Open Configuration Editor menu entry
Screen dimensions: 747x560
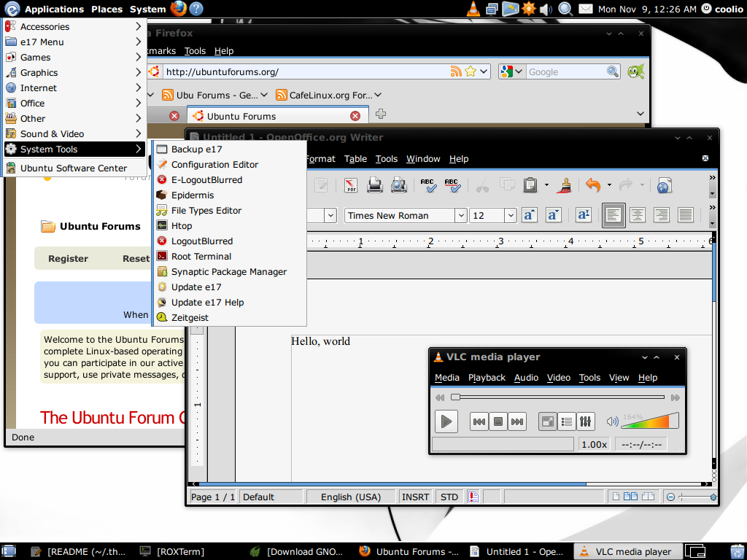[x=228, y=164]
